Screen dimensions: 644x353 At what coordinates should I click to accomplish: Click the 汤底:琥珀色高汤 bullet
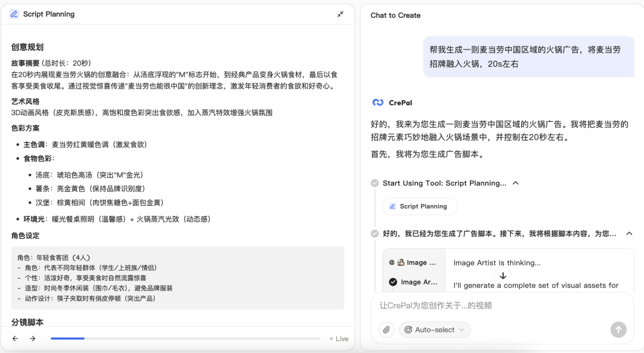(x=89, y=175)
